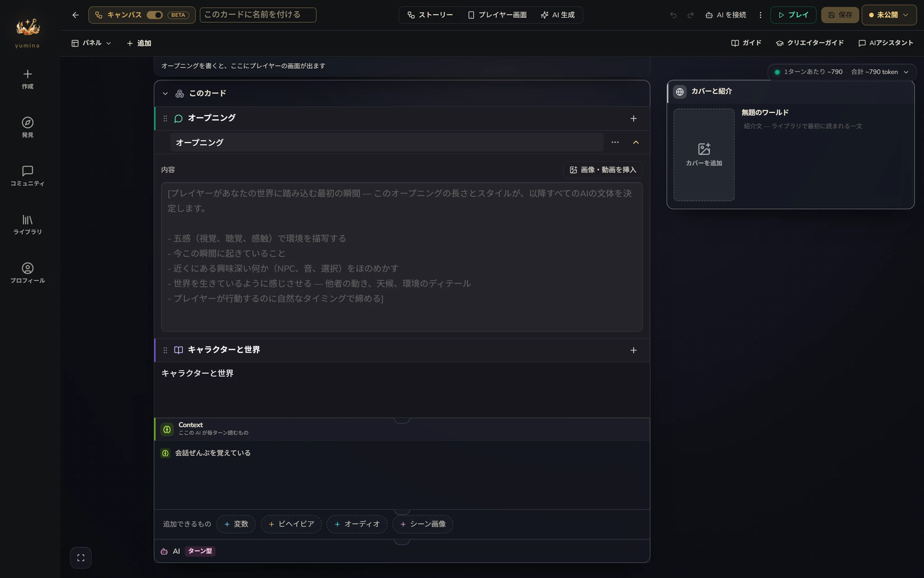
Task: Toggle the キャンバス BETA switch
Action: point(155,15)
